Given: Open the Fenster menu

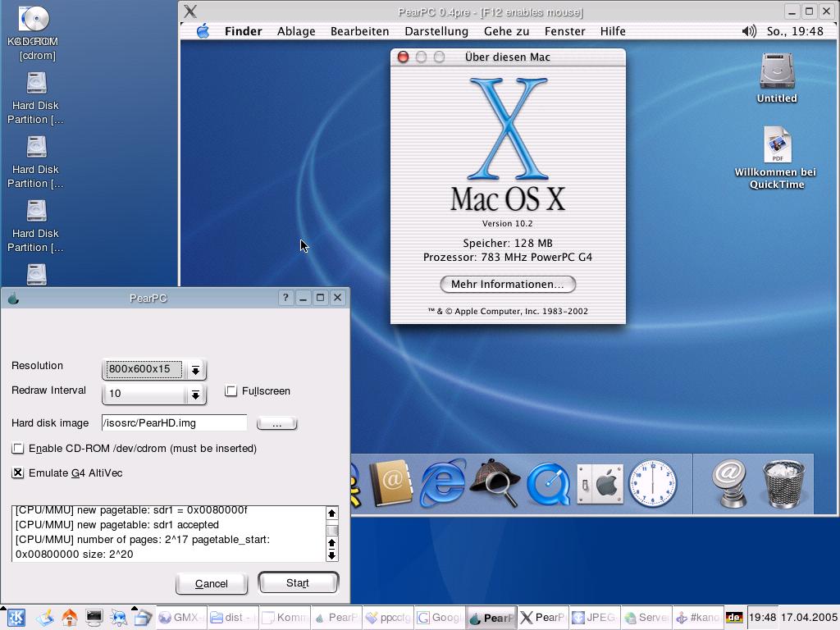Looking at the screenshot, I should pos(564,31).
